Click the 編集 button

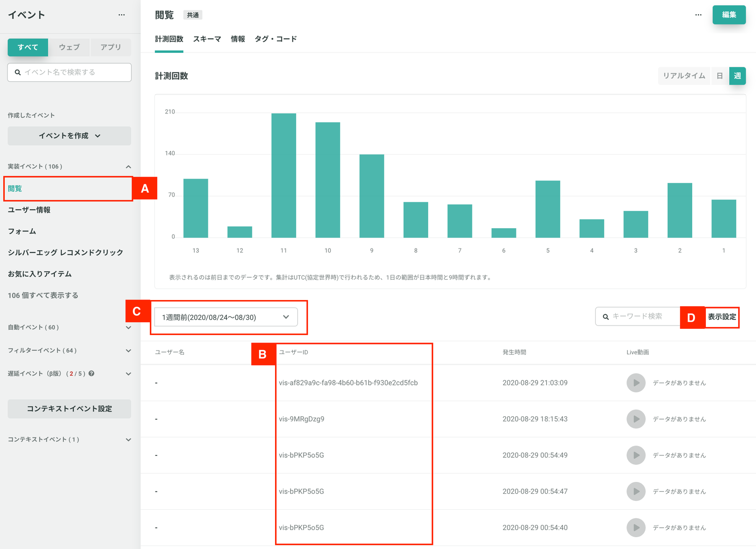tap(729, 15)
